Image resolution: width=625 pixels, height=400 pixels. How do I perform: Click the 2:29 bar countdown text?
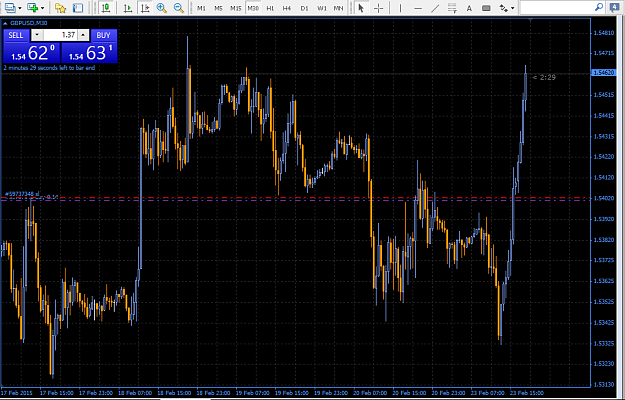(x=544, y=77)
